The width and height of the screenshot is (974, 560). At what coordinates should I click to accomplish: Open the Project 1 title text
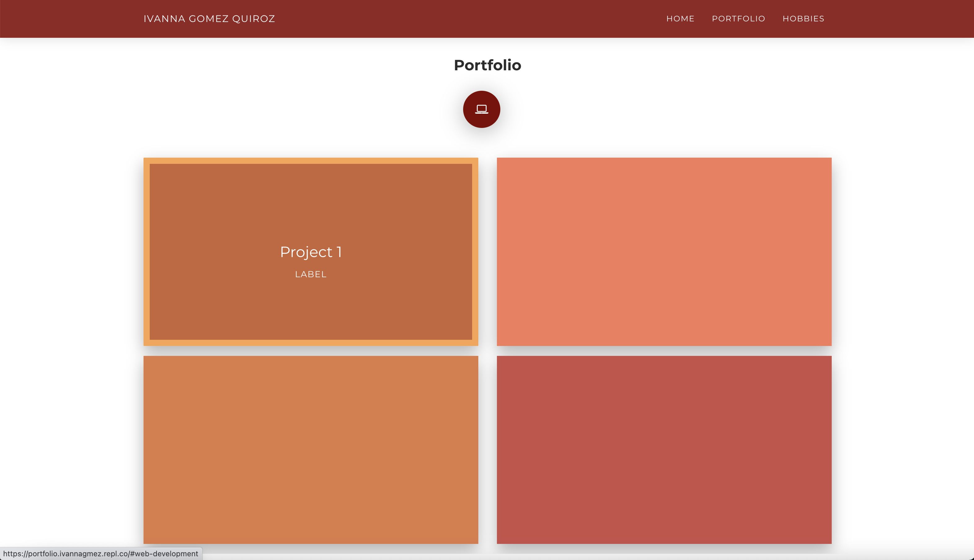[x=311, y=252]
